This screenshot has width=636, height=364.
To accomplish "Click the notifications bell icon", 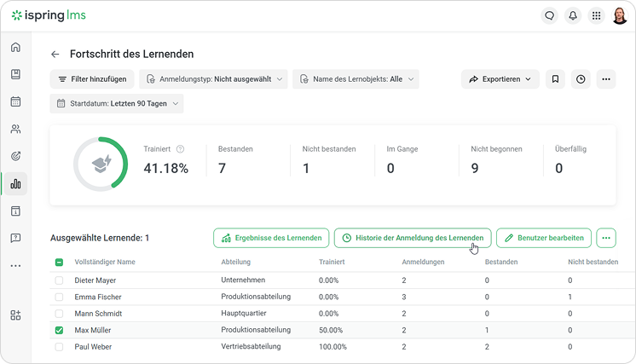I will pyautogui.click(x=573, y=16).
